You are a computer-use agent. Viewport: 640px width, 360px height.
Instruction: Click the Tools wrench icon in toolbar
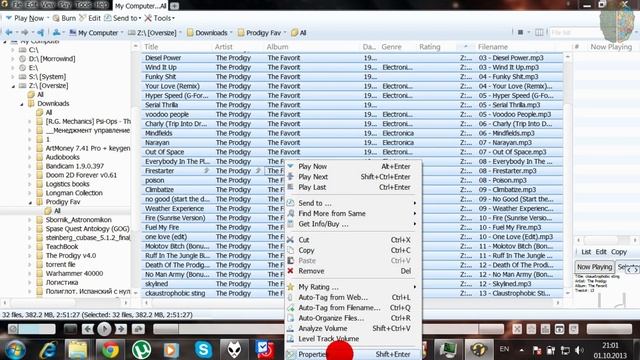[148, 18]
